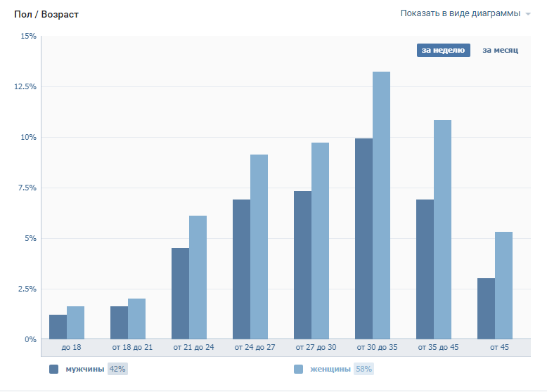This screenshot has width=547, height=392.
Task: Click the women's bar for 'от 27 до 30'
Action: [x=320, y=241]
